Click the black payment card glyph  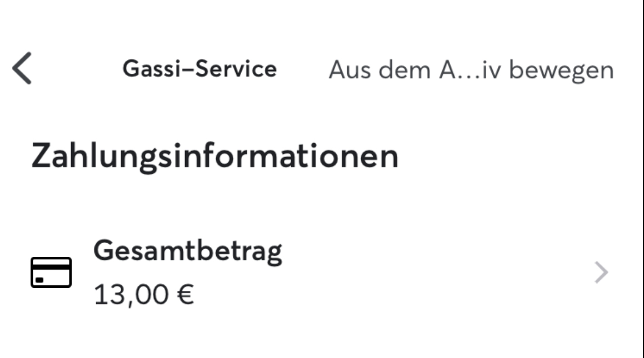[51, 273]
